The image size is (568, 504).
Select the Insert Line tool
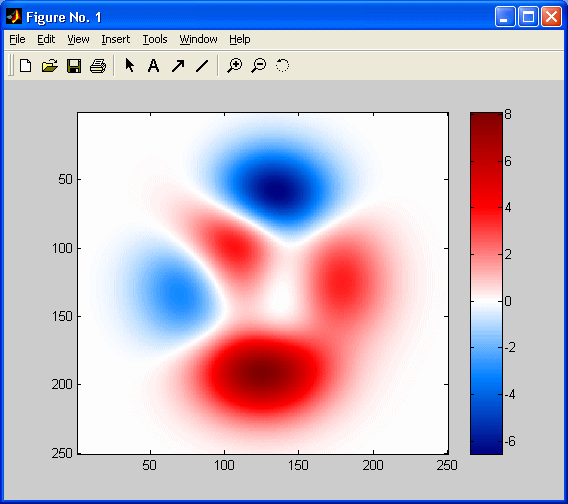click(x=202, y=66)
